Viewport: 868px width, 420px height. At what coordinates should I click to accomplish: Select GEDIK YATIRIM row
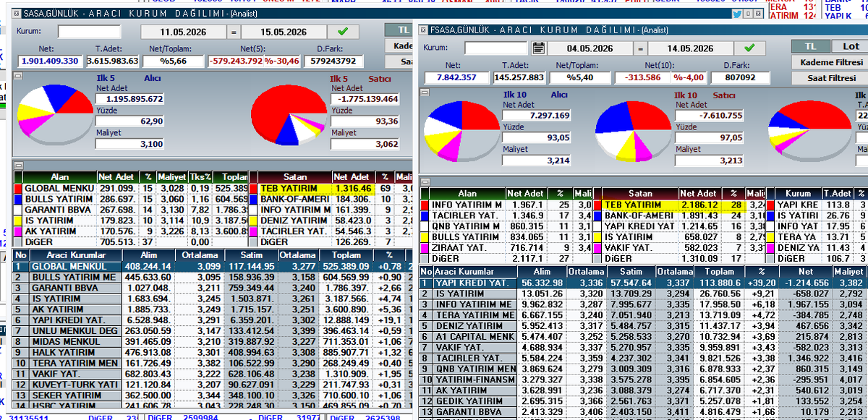pyautogui.click(x=644, y=400)
